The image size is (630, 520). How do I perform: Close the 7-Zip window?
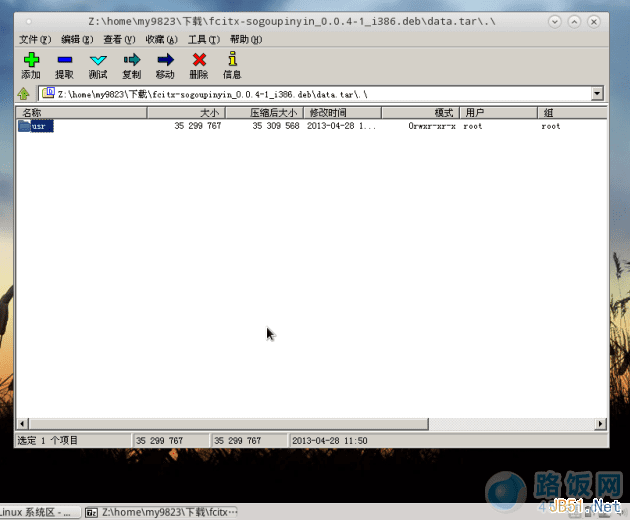coord(594,21)
